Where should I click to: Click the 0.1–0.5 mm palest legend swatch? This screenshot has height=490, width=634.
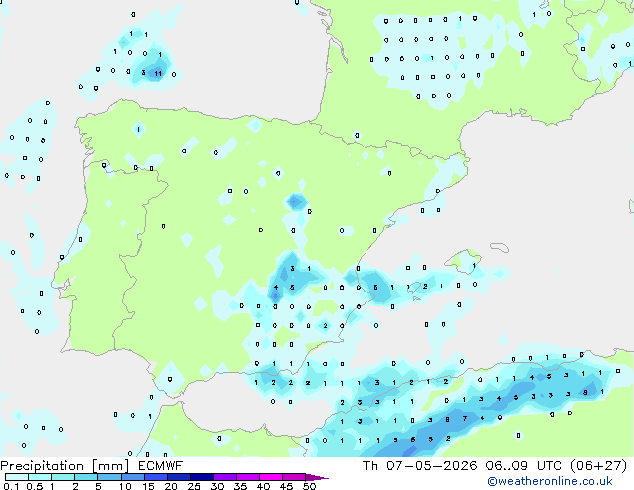[x=17, y=477]
